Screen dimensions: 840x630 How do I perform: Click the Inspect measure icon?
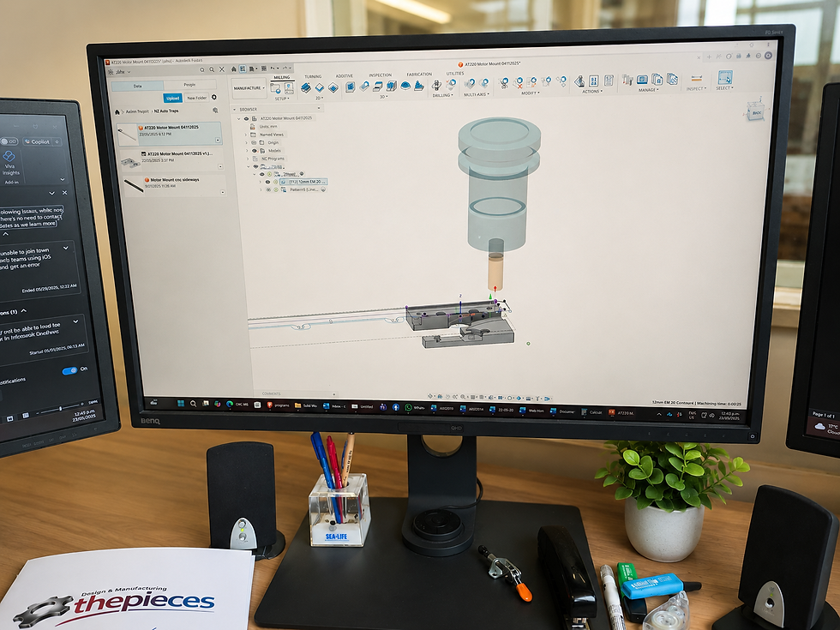coord(696,78)
